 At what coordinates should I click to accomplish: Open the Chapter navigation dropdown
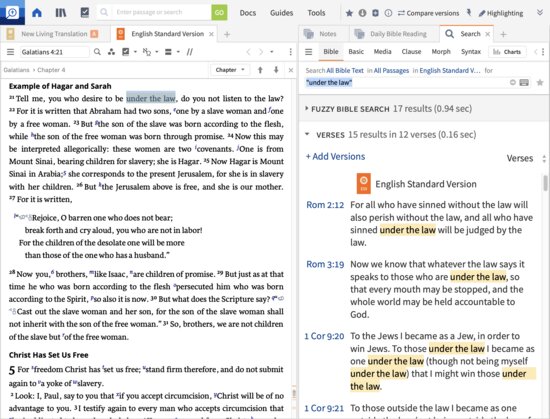click(x=230, y=70)
